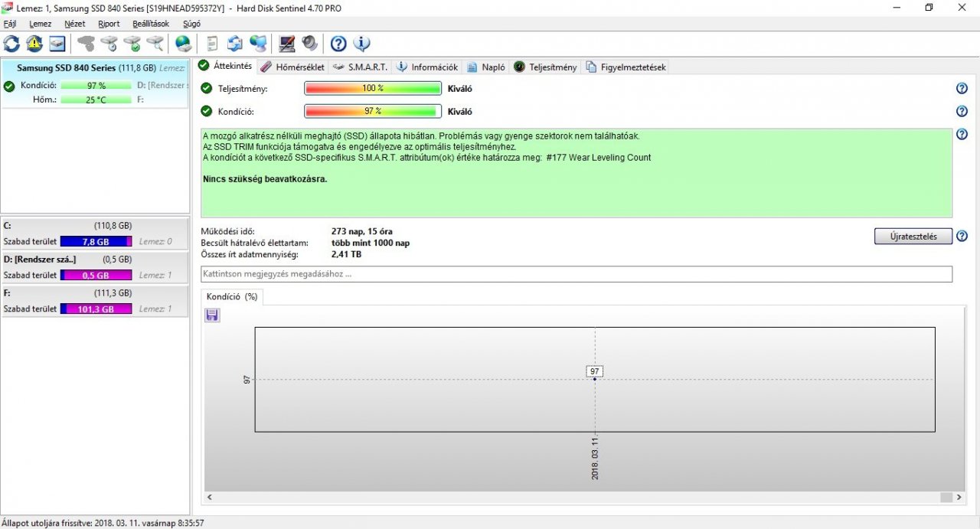Switch to the S.M.A.R.T. tab
The height and width of the screenshot is (529, 980).
(x=360, y=67)
